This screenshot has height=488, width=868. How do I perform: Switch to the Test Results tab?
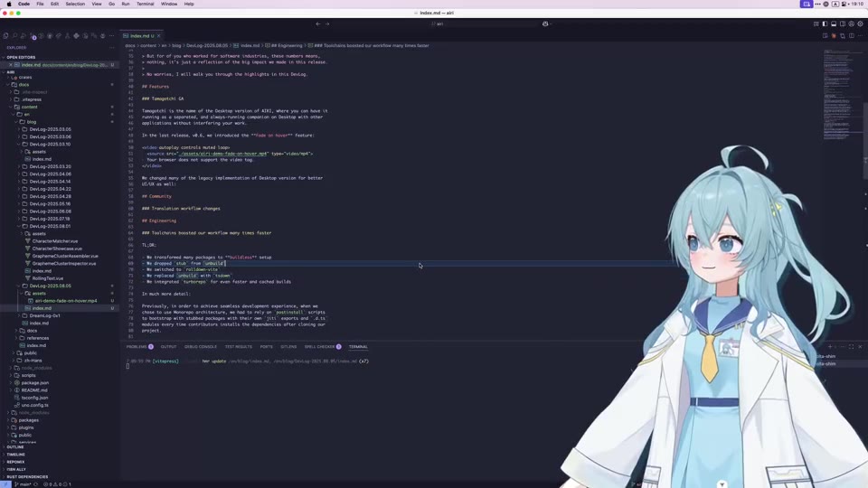[x=238, y=347]
